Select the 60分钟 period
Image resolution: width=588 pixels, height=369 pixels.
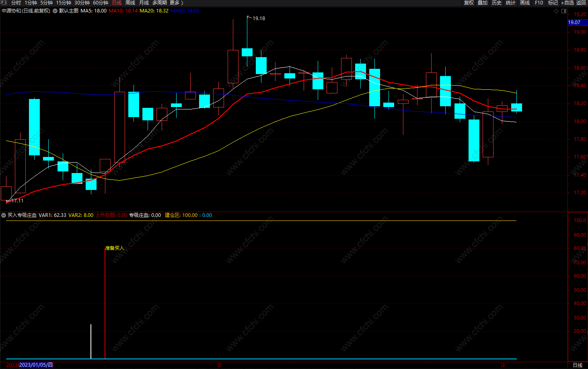coord(101,2)
